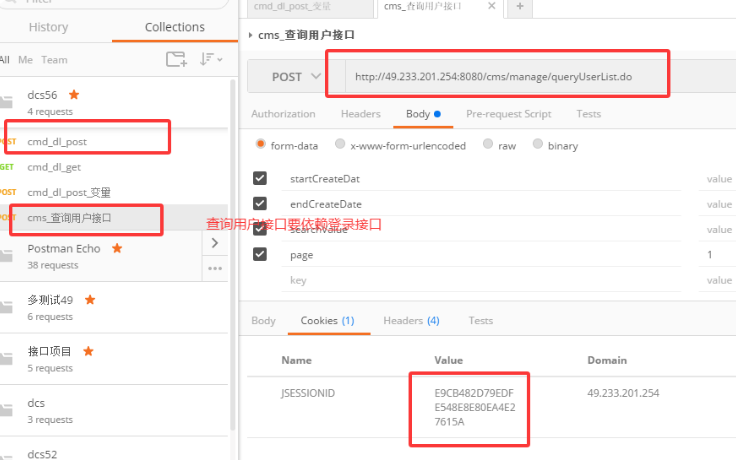Uncheck the startCreateDat parameter checkbox
Viewport: 736px width, 460px height.
[260, 178]
